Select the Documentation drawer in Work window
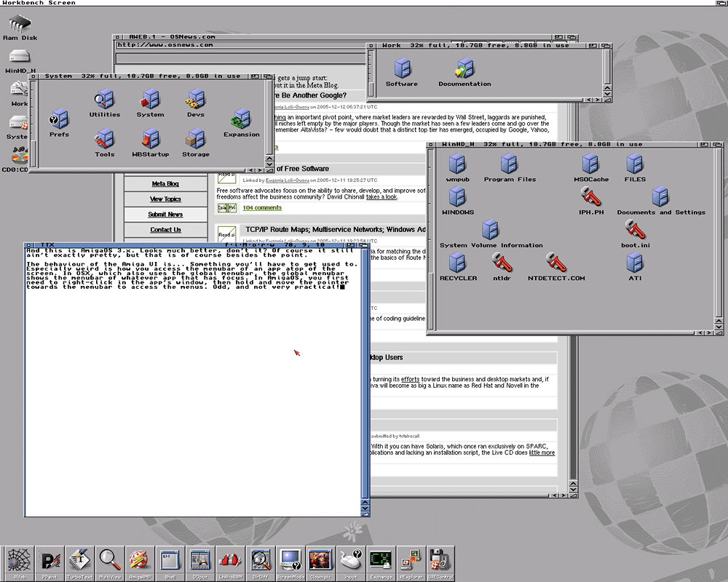Image resolution: width=728 pixels, height=582 pixels. [x=464, y=73]
